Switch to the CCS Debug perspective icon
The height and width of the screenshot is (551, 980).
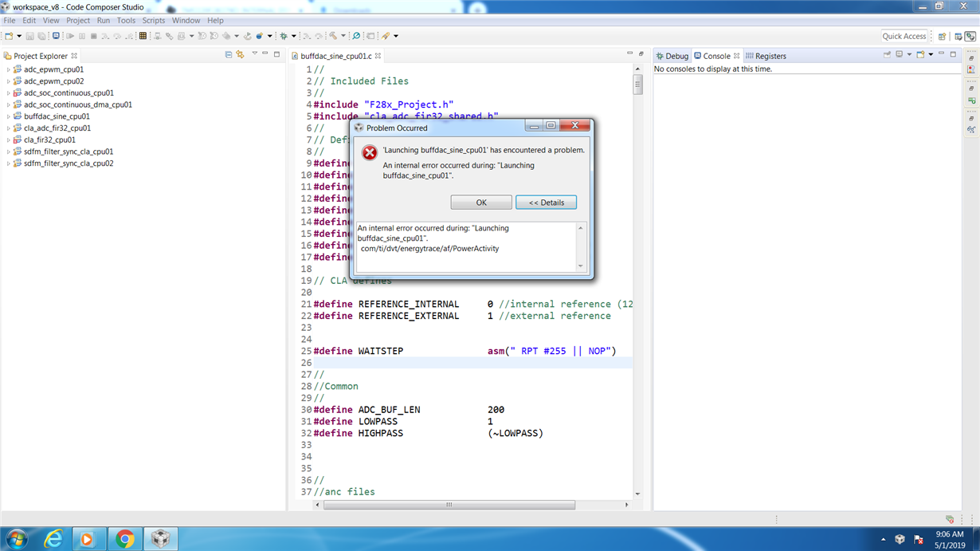[970, 36]
